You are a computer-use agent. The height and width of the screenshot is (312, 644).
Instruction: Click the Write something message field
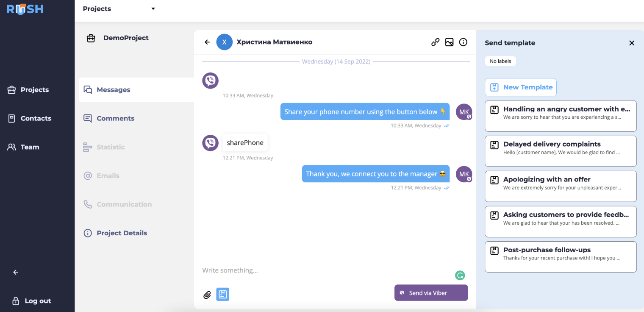(322, 270)
